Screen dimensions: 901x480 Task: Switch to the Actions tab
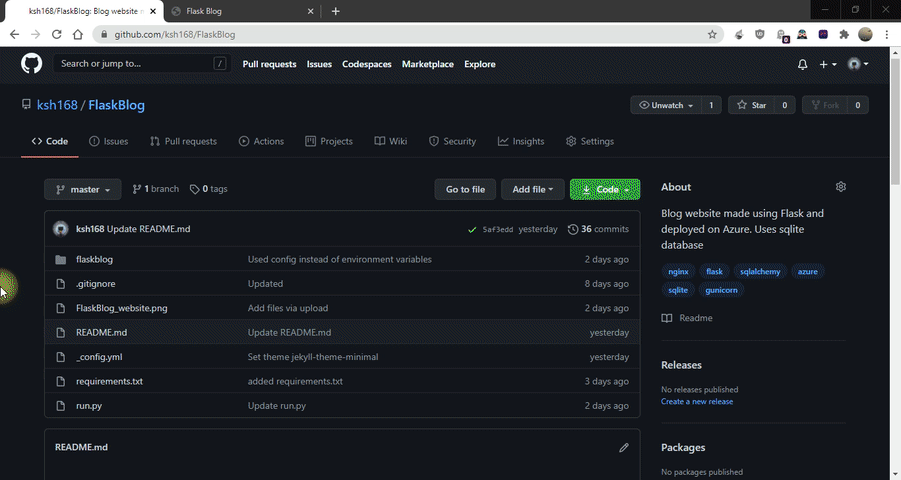click(x=261, y=141)
